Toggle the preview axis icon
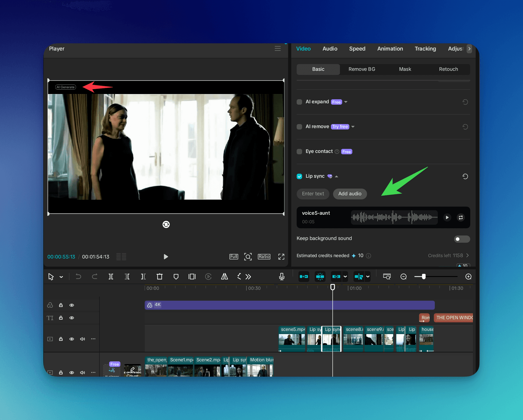523x420 pixels. click(x=359, y=277)
